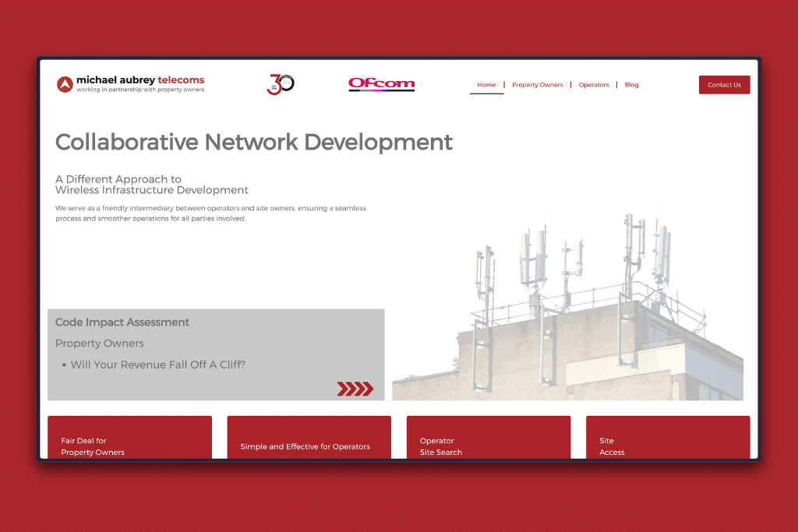Click the red chevron arrows icon
Image resolution: width=798 pixels, height=532 pixels.
tap(355, 389)
